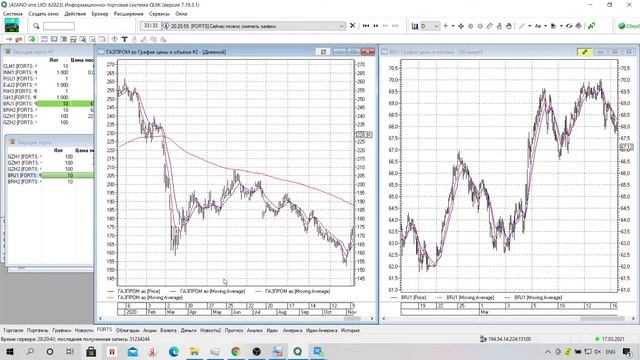Select the ruler measure tool
This screenshot has width=640, height=360.
tap(489, 26)
